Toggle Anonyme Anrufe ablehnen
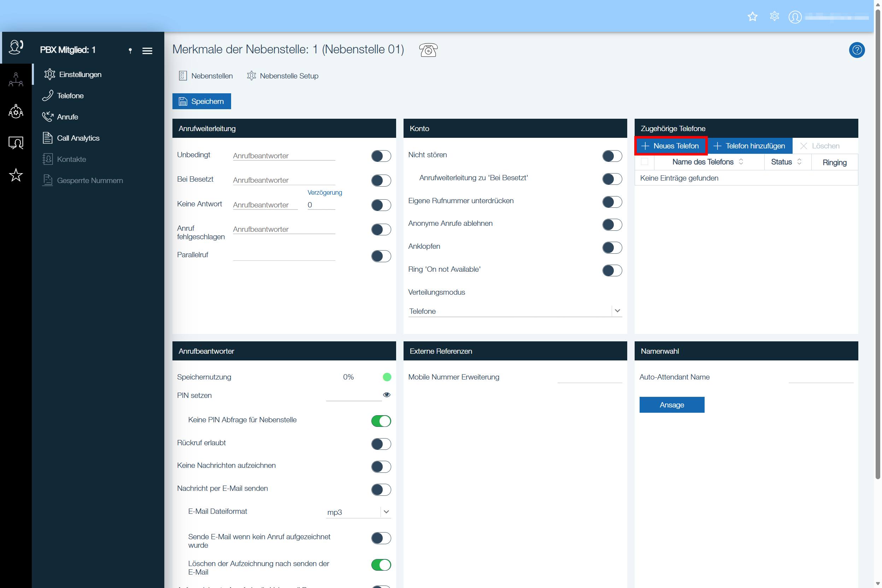Viewport: 882px width, 588px height. (612, 225)
